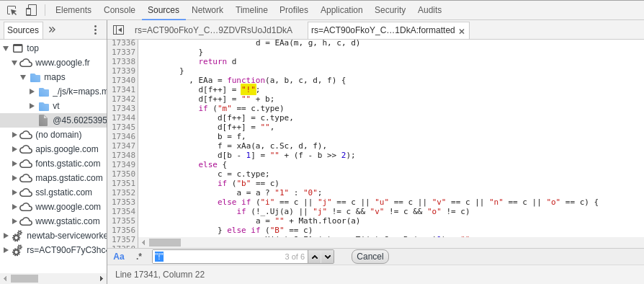Expand the vt folder
This screenshot has width=644, height=284.
tap(32, 106)
